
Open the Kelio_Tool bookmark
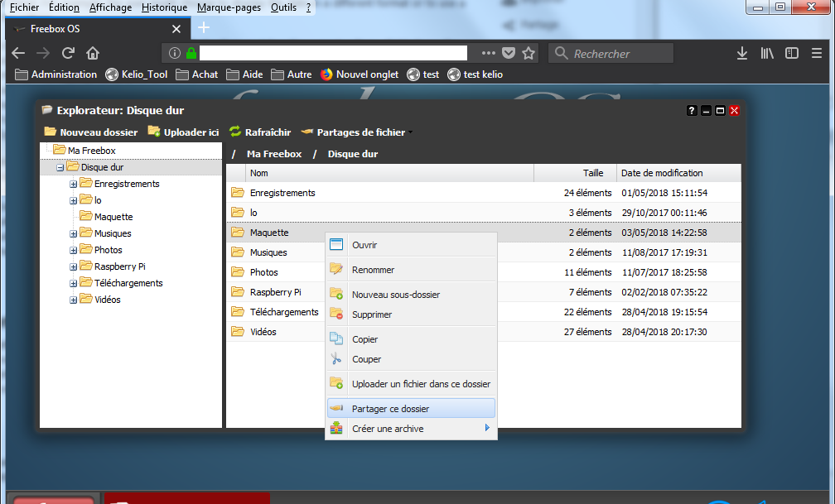click(x=137, y=74)
